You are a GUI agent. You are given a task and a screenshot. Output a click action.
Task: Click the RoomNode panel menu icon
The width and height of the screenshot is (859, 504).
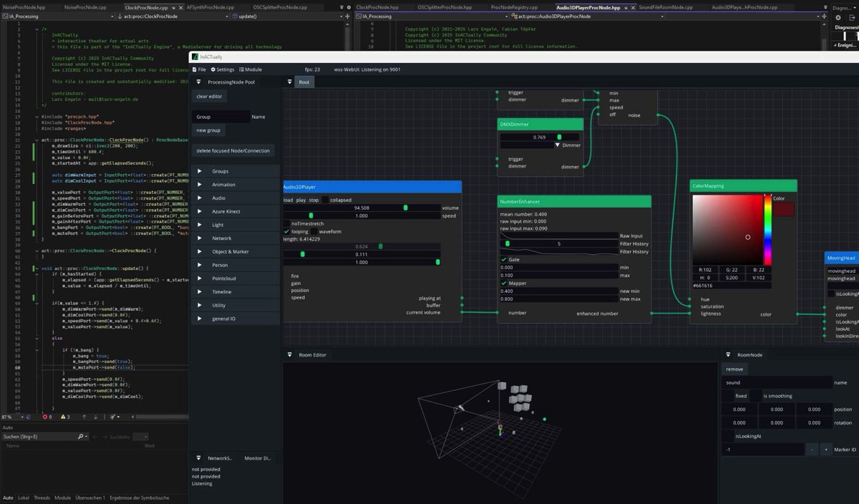pos(729,355)
